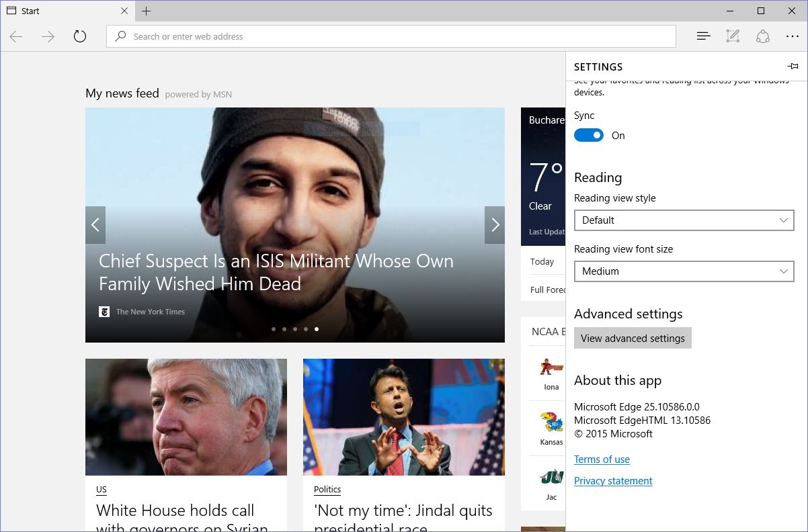Image resolution: width=808 pixels, height=532 pixels.
Task: Open the Jindal photo thumbnail
Action: tap(404, 417)
